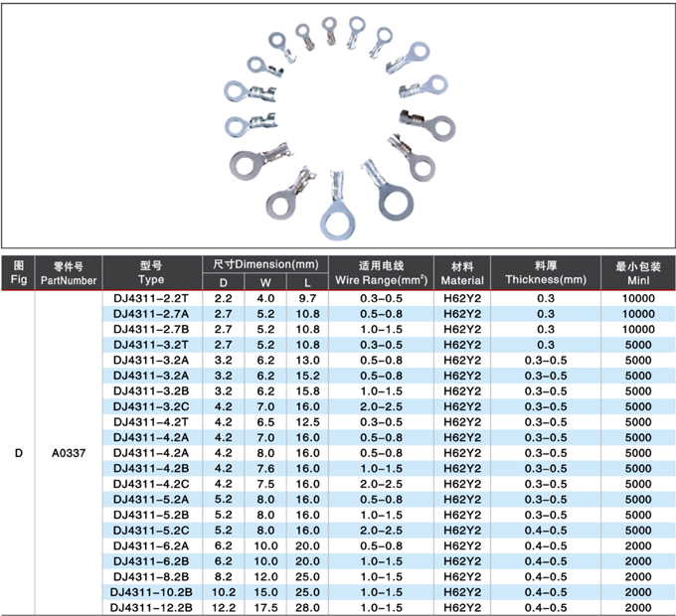Select the Type column header
676x616 pixels.
[151, 274]
